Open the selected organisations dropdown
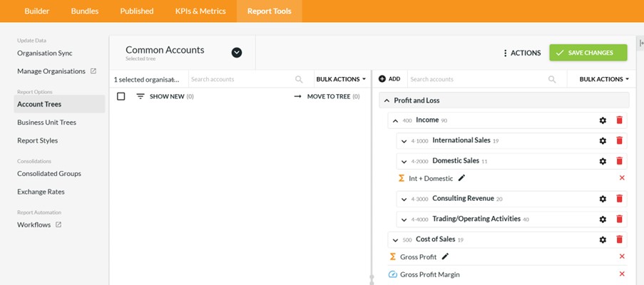Viewport: 644px width, 285px height. (x=148, y=79)
